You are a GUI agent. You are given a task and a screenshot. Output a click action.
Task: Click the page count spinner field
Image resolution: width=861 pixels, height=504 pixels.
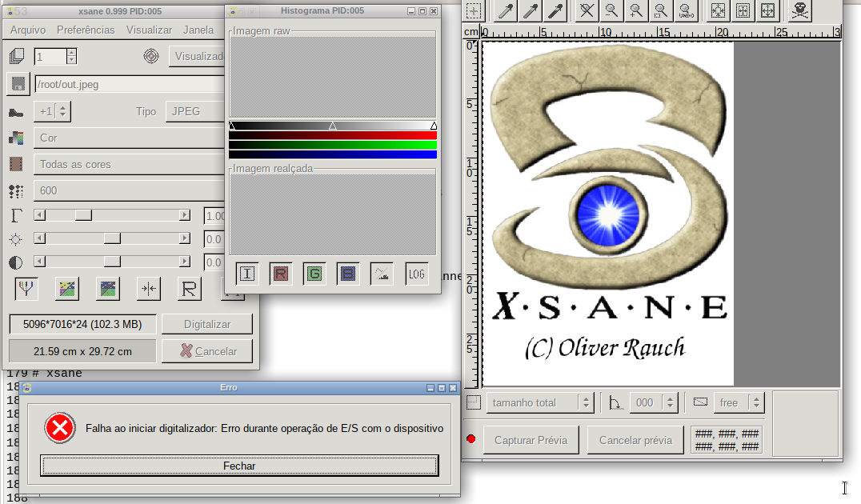tap(50, 56)
